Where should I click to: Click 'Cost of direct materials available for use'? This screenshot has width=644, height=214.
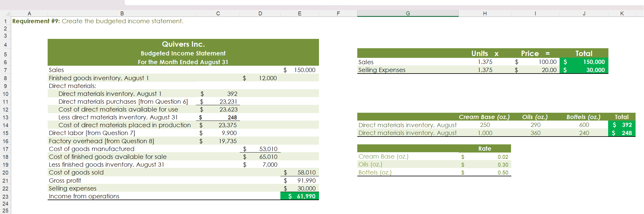pos(118,109)
